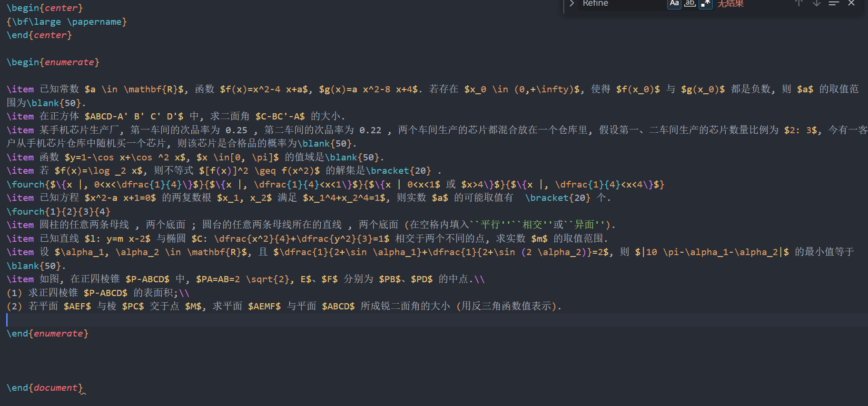Click the lone \blank{50}. line
The image size is (868, 406).
pyautogui.click(x=36, y=266)
